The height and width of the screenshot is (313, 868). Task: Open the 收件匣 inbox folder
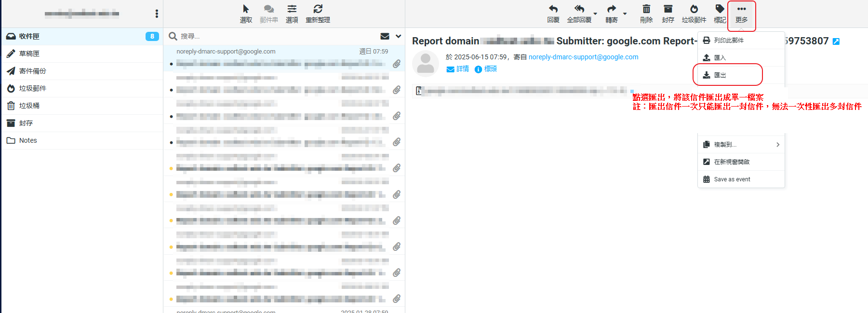[82, 36]
